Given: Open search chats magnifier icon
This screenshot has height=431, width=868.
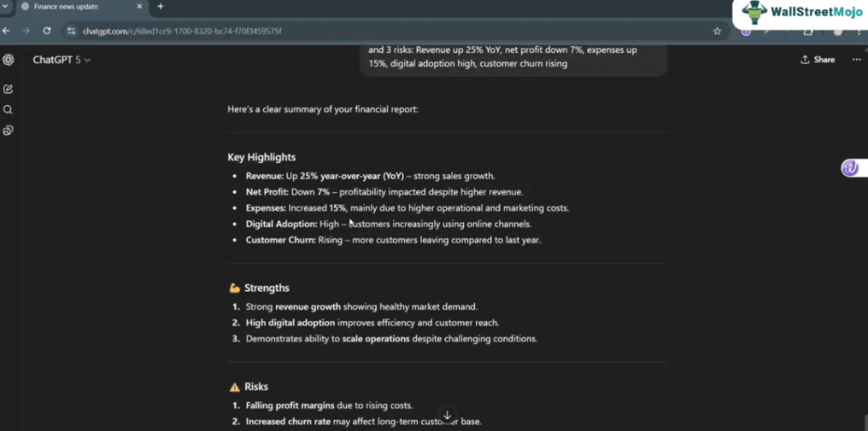Looking at the screenshot, I should click(9, 110).
